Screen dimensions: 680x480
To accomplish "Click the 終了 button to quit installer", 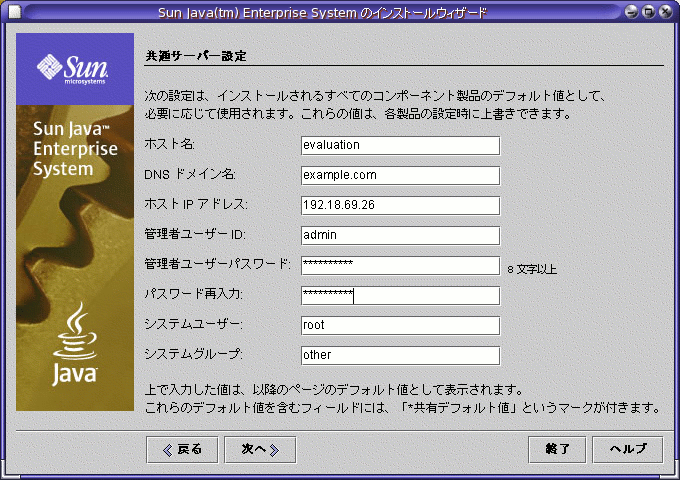I will (x=557, y=450).
